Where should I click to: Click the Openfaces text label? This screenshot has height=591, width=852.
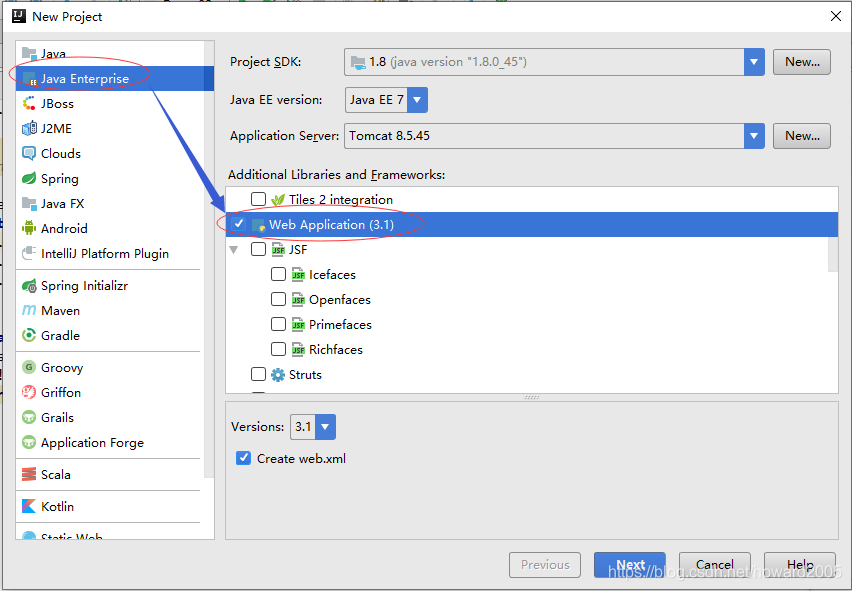point(340,300)
